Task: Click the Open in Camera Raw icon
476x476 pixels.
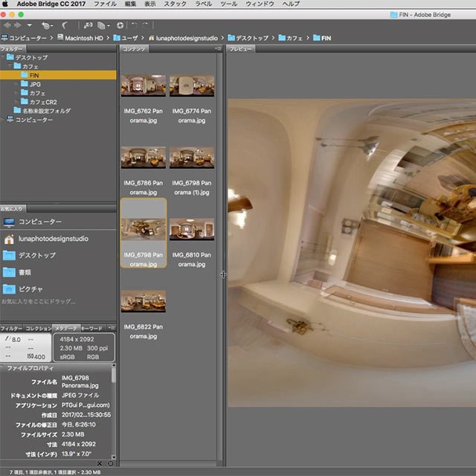Action: tap(120, 25)
